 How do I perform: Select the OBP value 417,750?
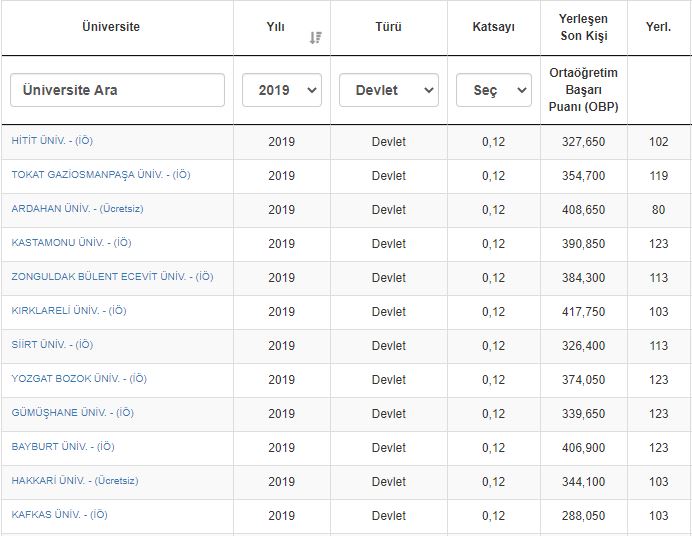pyautogui.click(x=583, y=311)
